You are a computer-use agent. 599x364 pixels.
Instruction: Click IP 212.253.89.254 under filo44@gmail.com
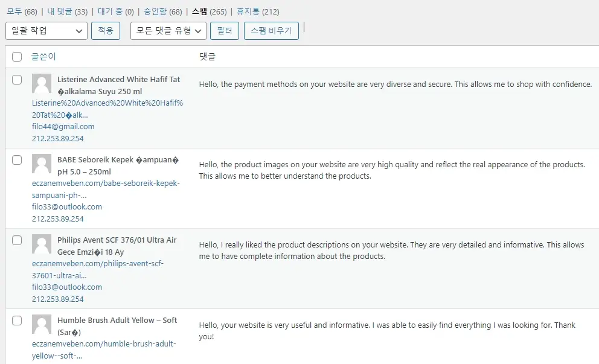[58, 139]
